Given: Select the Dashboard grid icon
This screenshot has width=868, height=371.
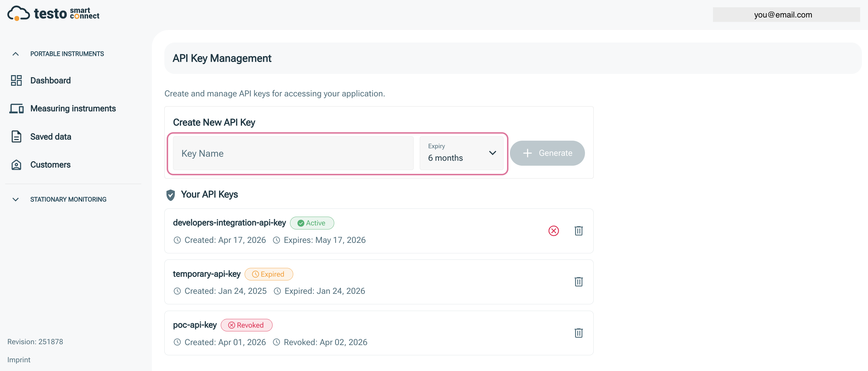Looking at the screenshot, I should pyautogui.click(x=16, y=80).
